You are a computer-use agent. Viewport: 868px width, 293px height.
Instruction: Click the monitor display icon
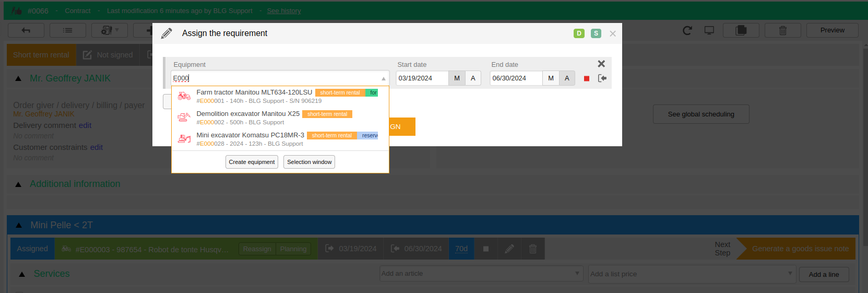point(709,30)
